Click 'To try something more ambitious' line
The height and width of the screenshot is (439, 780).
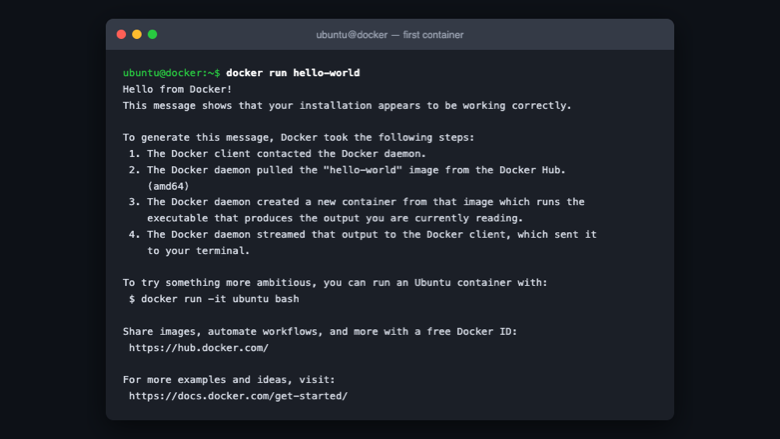point(335,283)
